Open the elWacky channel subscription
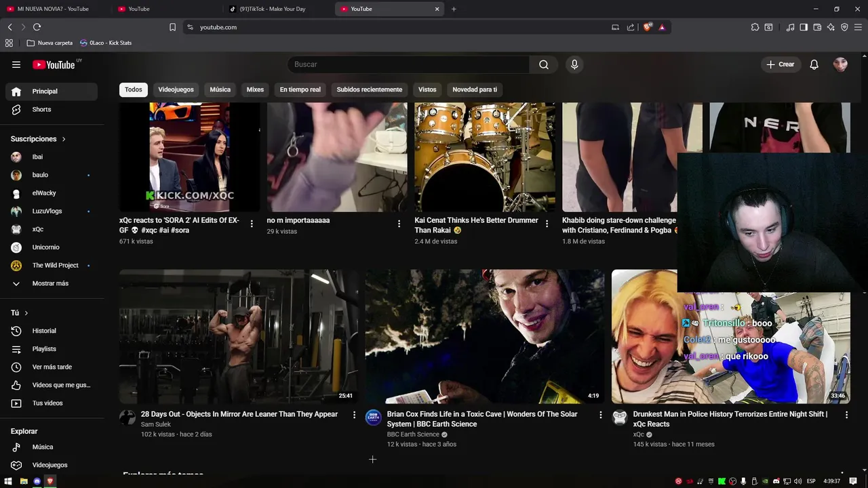The width and height of the screenshot is (868, 488). point(52,193)
